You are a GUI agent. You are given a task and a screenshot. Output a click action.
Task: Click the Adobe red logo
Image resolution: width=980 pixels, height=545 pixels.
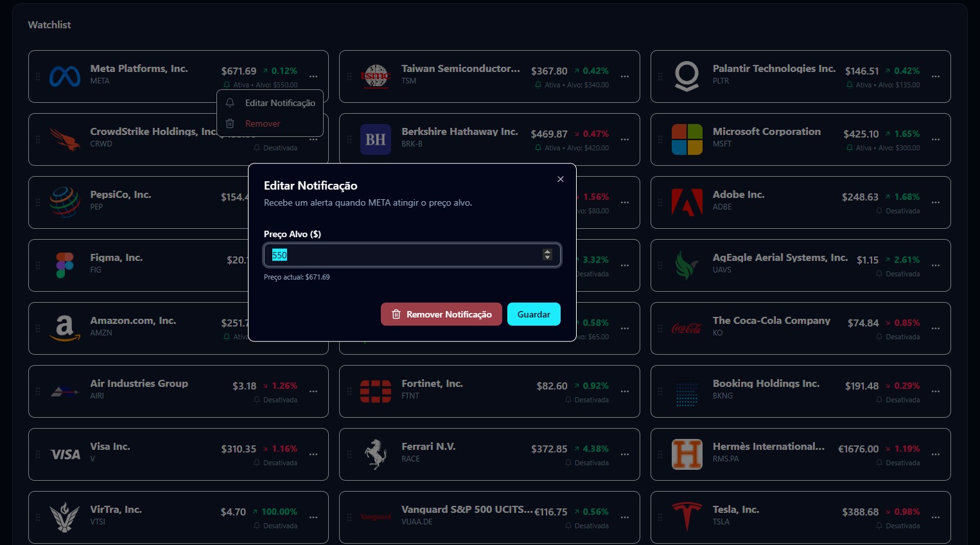(x=687, y=202)
